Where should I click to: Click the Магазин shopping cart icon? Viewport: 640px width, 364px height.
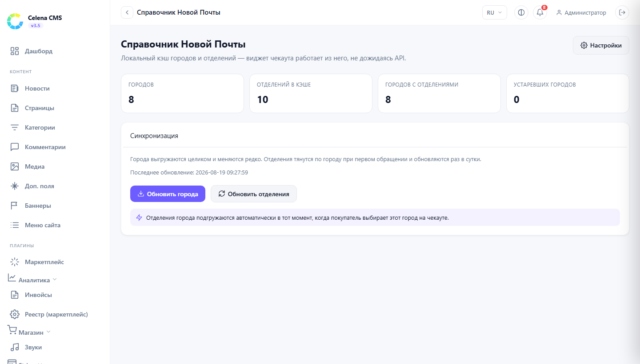pos(12,330)
